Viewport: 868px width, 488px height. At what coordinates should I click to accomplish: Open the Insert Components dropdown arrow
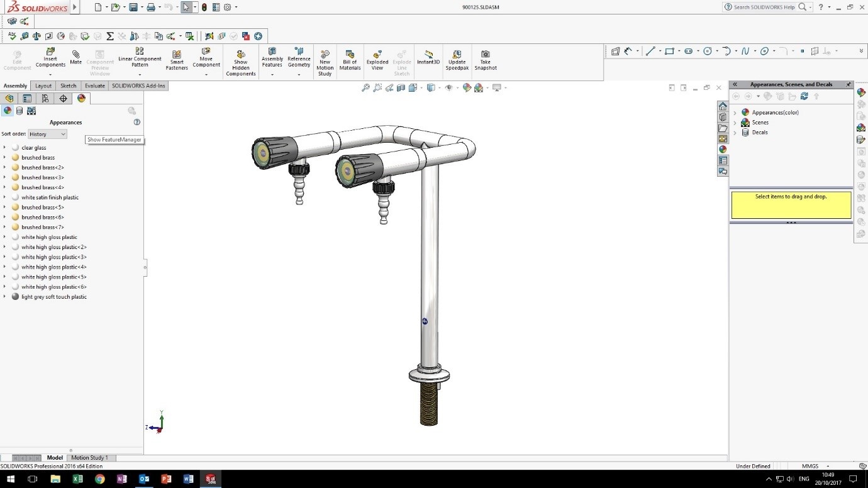pyautogui.click(x=50, y=75)
